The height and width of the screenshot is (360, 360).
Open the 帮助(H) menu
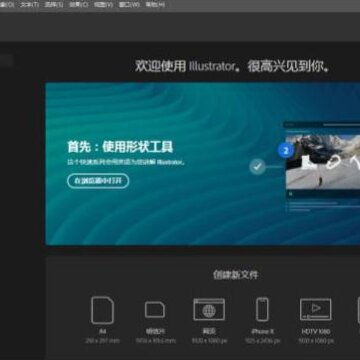pyautogui.click(x=155, y=5)
